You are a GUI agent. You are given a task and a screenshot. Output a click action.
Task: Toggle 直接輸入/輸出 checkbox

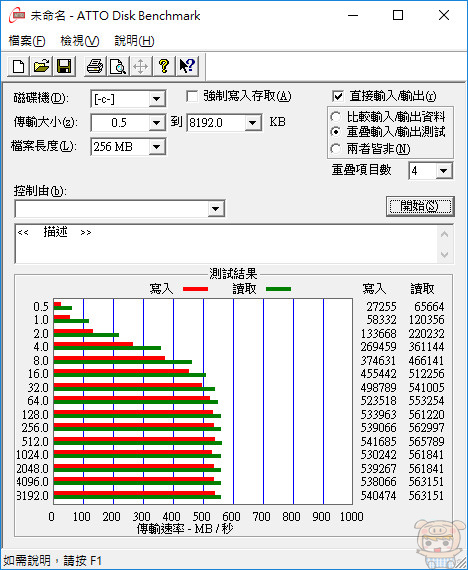pos(338,96)
